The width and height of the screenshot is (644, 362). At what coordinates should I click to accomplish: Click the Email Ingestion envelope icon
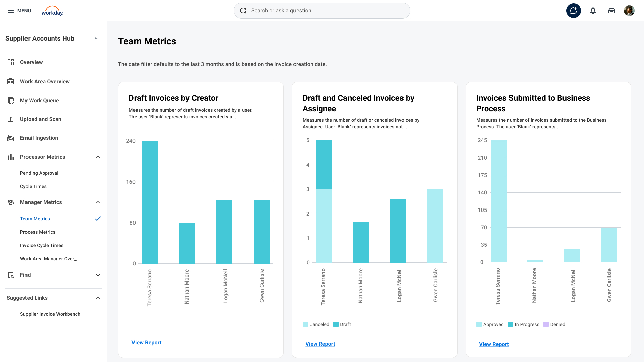[x=11, y=138]
